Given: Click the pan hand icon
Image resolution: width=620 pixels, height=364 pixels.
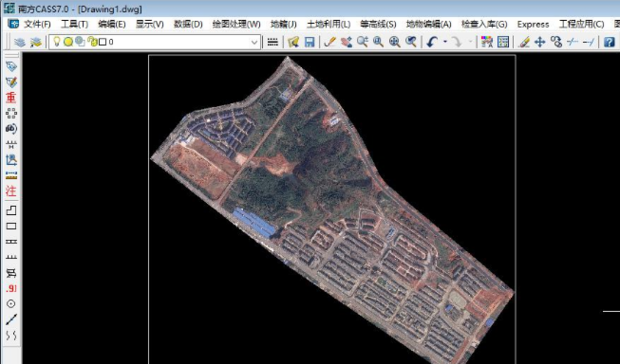Looking at the screenshot, I should (x=346, y=42).
